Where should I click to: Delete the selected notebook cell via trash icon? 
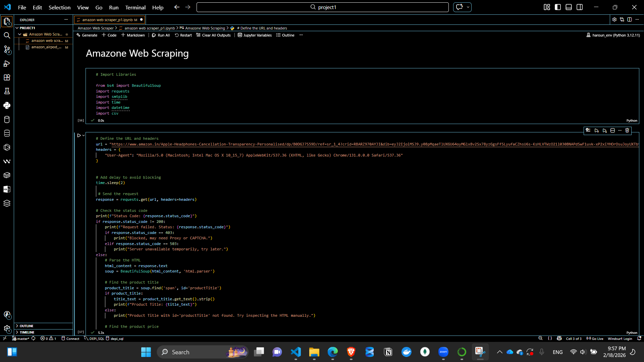[627, 131]
